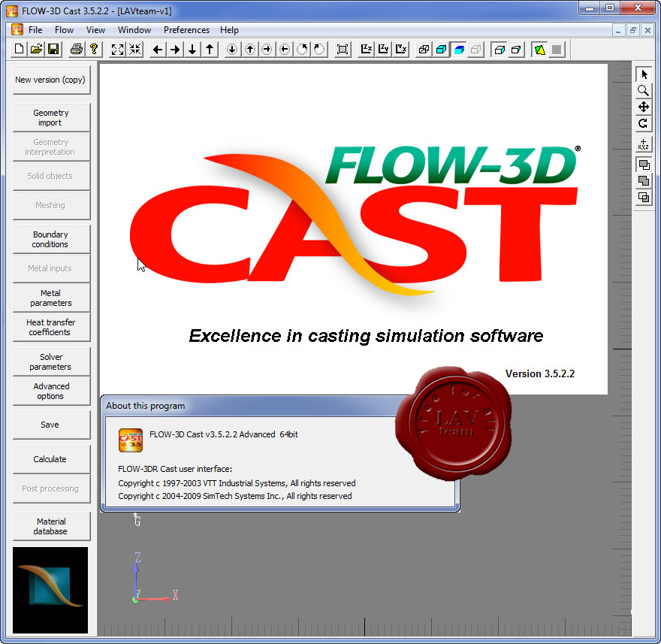
Task: Toggle the top overlapping-squares layer icon
Action: [644, 165]
